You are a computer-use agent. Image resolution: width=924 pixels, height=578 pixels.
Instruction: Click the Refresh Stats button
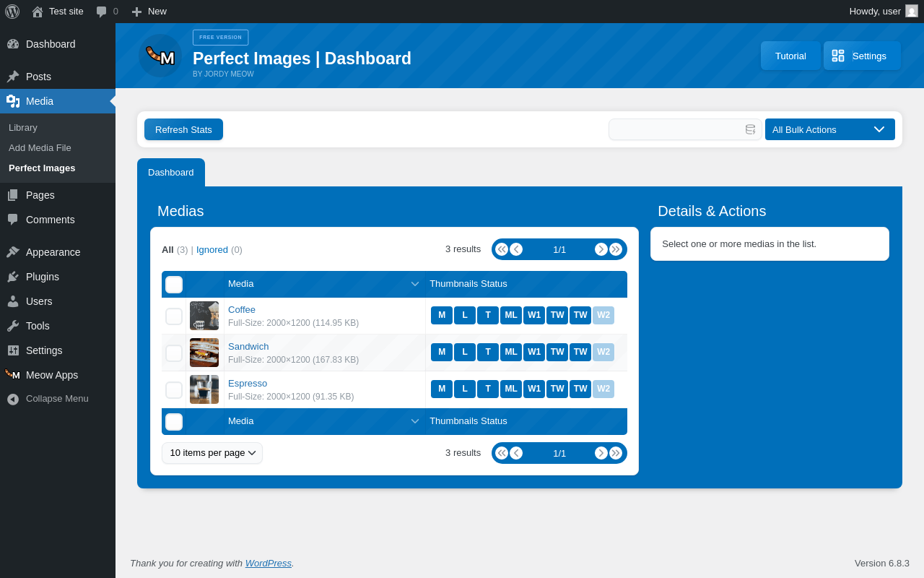(183, 129)
